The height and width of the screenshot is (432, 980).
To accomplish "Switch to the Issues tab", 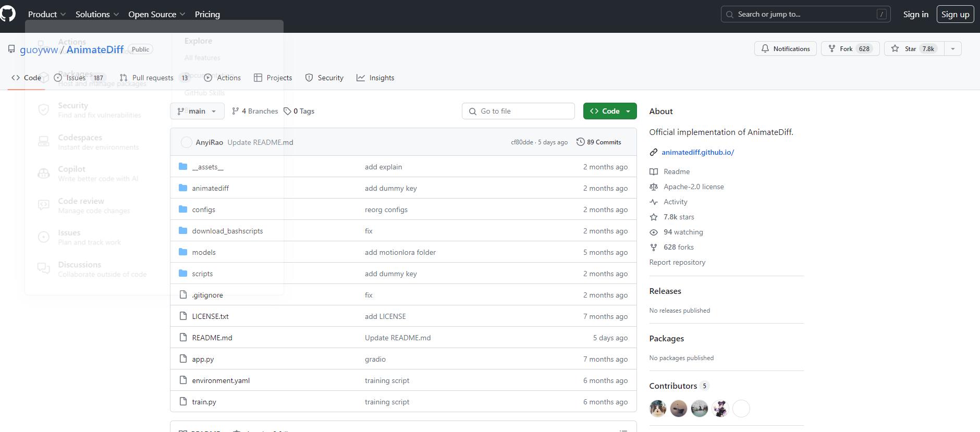I will (79, 78).
